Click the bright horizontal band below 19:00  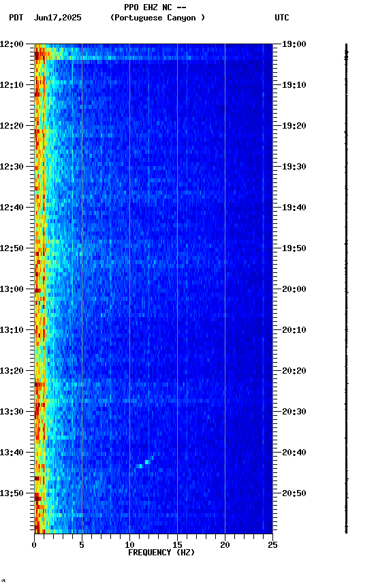click(153, 58)
